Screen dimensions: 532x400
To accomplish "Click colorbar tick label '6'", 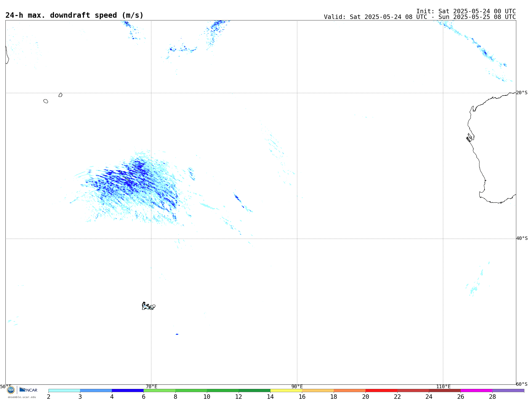I will pyautogui.click(x=144, y=397).
